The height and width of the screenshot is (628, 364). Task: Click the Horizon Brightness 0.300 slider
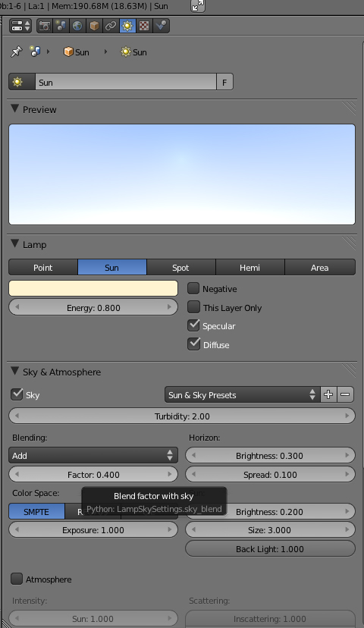click(270, 455)
